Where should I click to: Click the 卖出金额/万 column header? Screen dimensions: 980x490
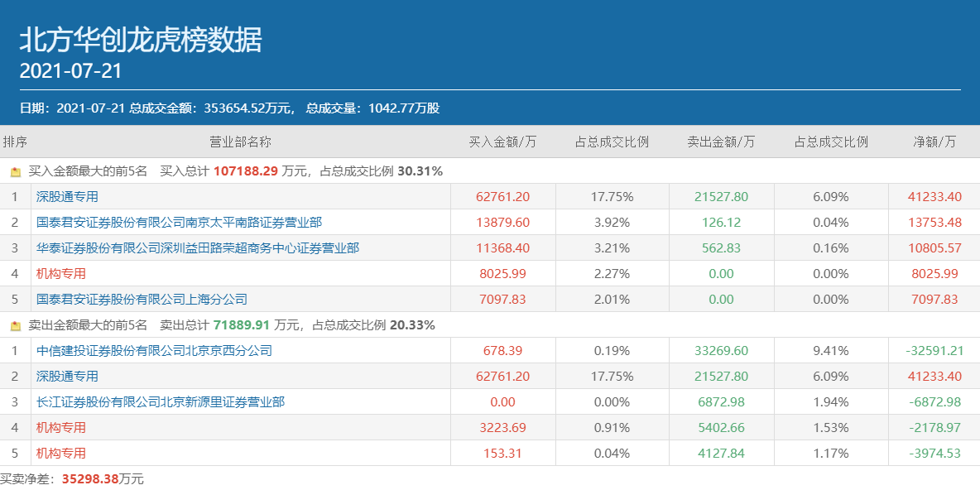point(721,142)
